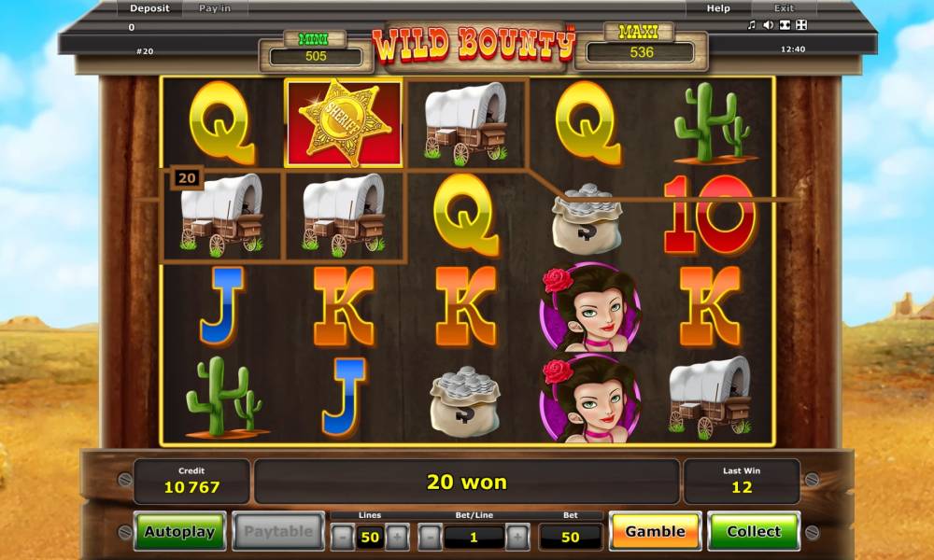934x560 pixels.
Task: Start Autoplay
Action: [x=180, y=531]
